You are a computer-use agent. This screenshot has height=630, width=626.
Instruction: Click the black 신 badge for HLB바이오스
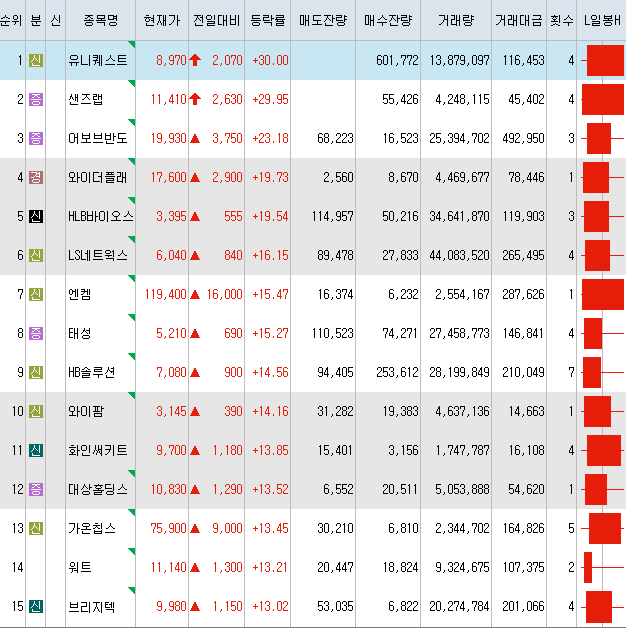[36, 216]
